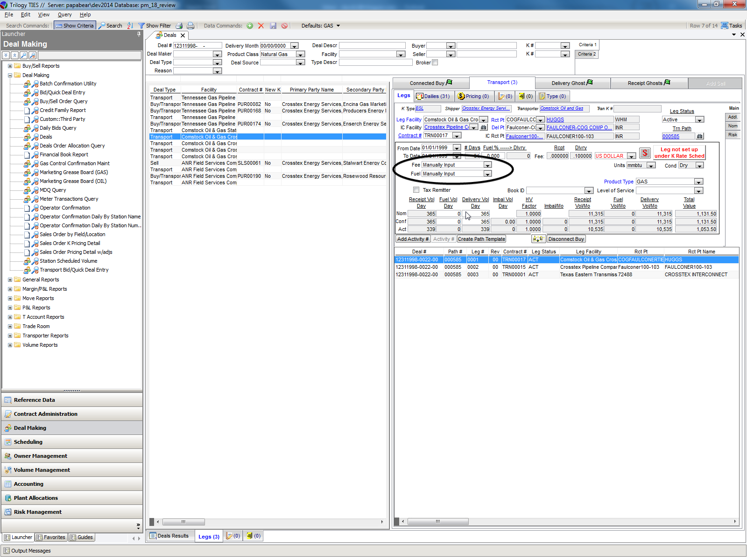Click binoculars lookup icon beside IC Facility
Viewport: 747px width, 560px height.
pos(484,127)
